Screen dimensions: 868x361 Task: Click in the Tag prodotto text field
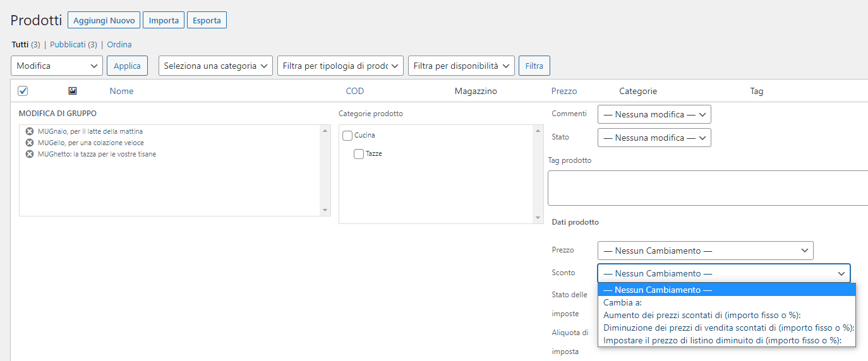click(x=708, y=187)
